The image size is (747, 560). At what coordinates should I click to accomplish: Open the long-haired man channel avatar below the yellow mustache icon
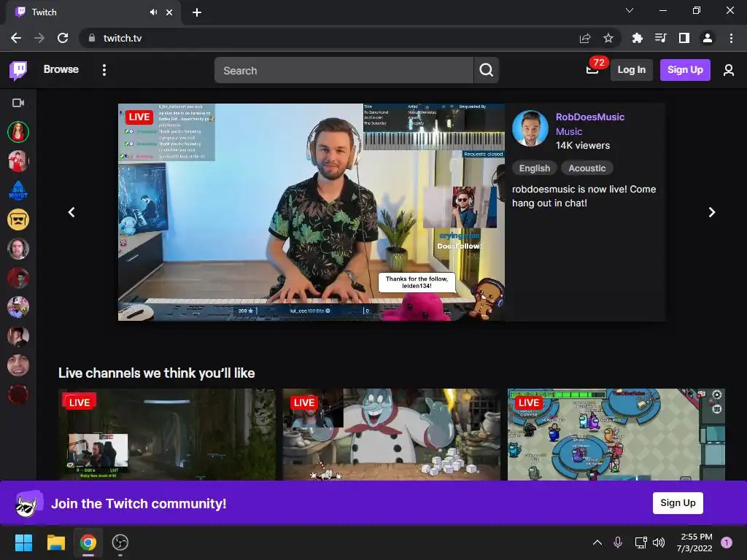point(18,249)
